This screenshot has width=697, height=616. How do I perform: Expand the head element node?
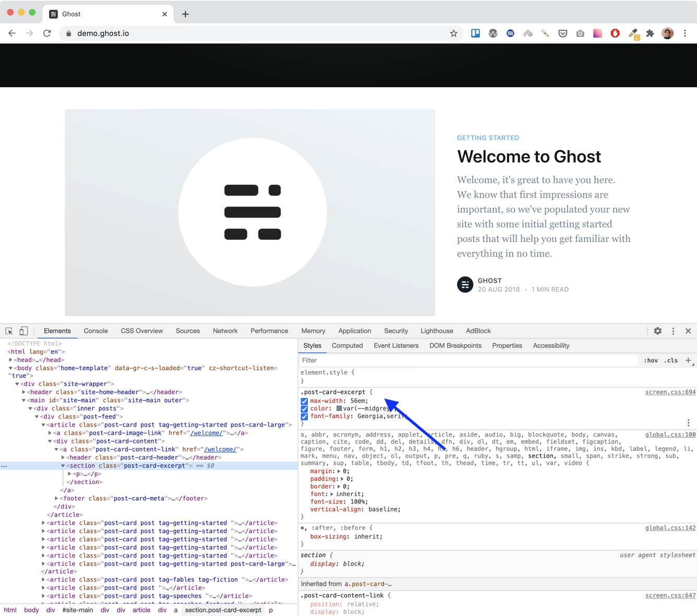click(10, 360)
